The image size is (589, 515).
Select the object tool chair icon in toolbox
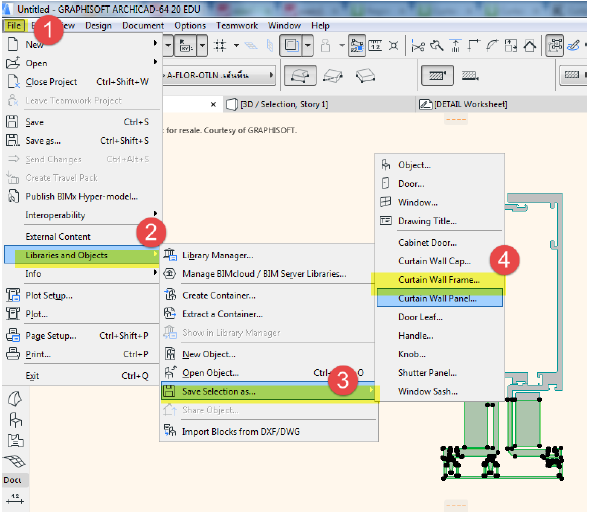point(15,420)
